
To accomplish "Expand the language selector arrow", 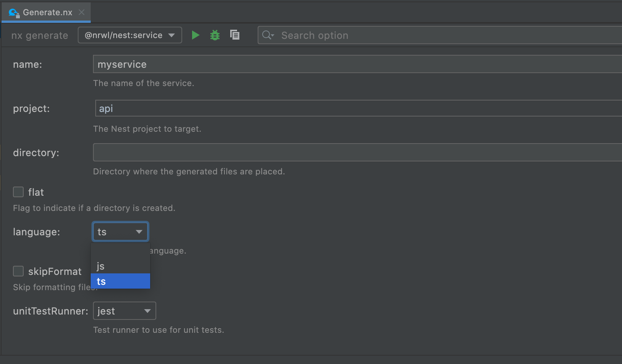I will 138,231.
